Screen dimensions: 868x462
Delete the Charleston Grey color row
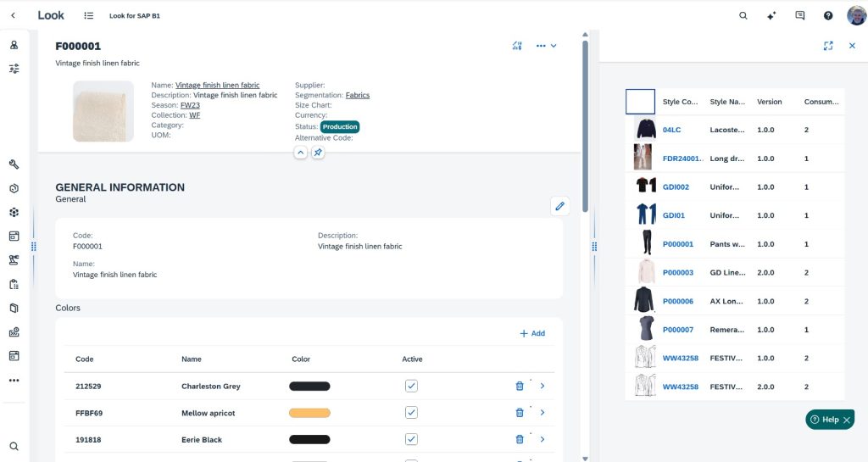tap(520, 386)
